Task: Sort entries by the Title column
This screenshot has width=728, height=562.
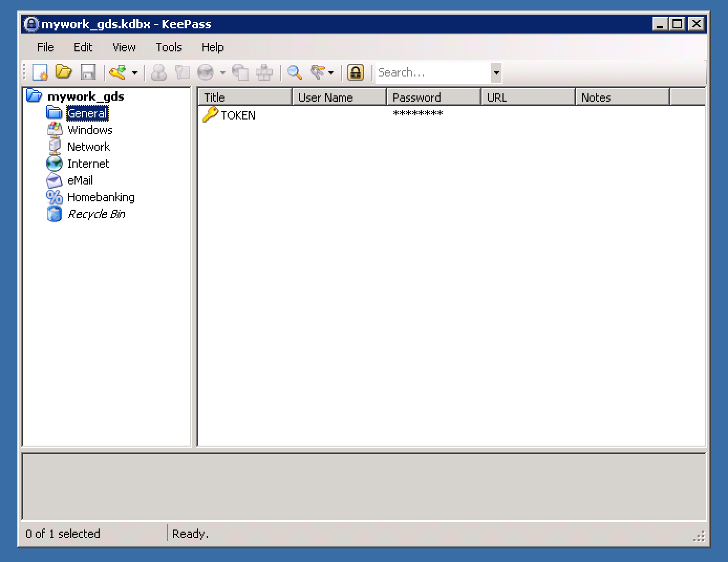Action: click(x=245, y=97)
